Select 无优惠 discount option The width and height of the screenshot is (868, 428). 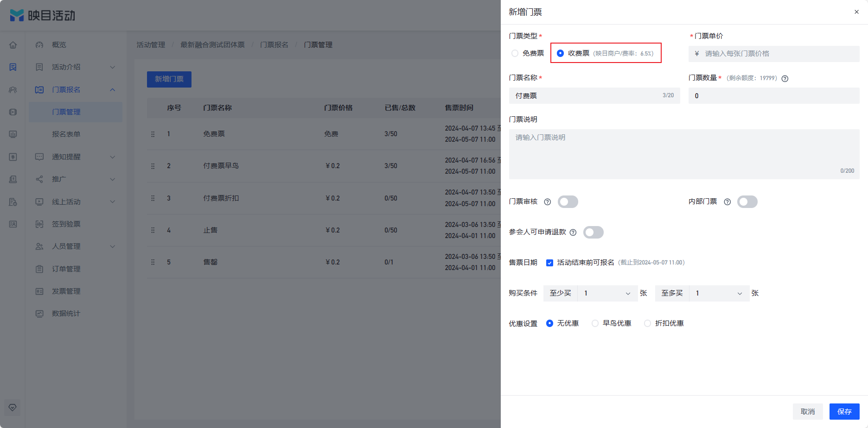(x=549, y=323)
